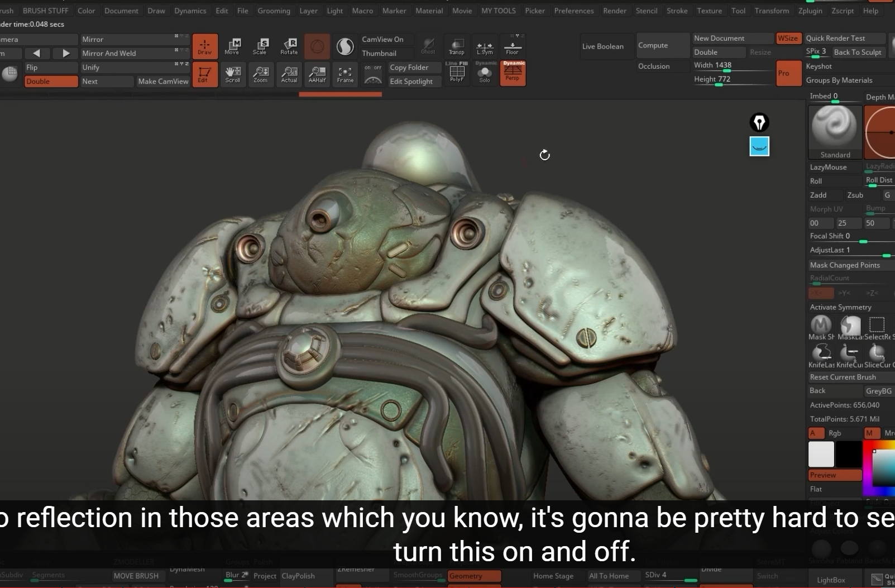Image resolution: width=895 pixels, height=588 pixels.
Task: Select the leftmost Mask brush icon
Action: (821, 328)
